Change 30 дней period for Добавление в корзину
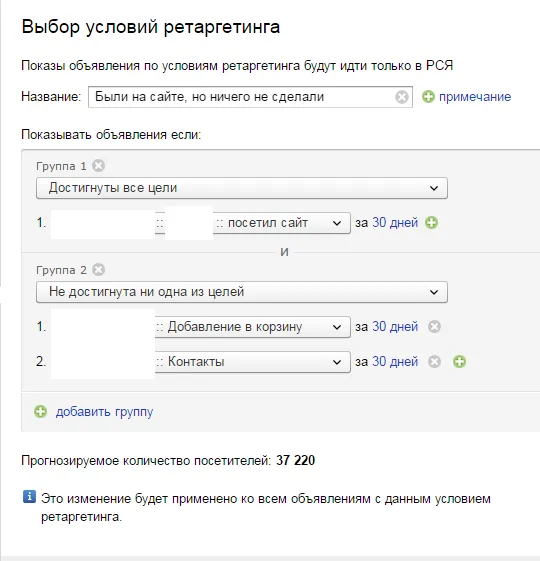The height and width of the screenshot is (561, 540). pyautogui.click(x=395, y=326)
